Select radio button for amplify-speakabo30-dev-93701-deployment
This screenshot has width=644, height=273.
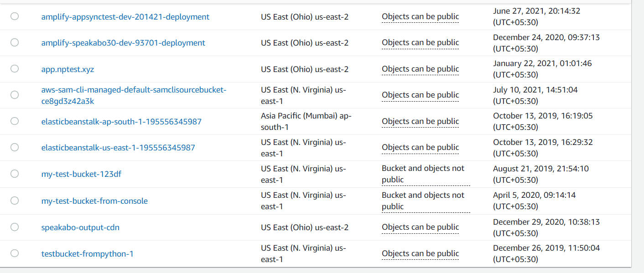pyautogui.click(x=15, y=42)
